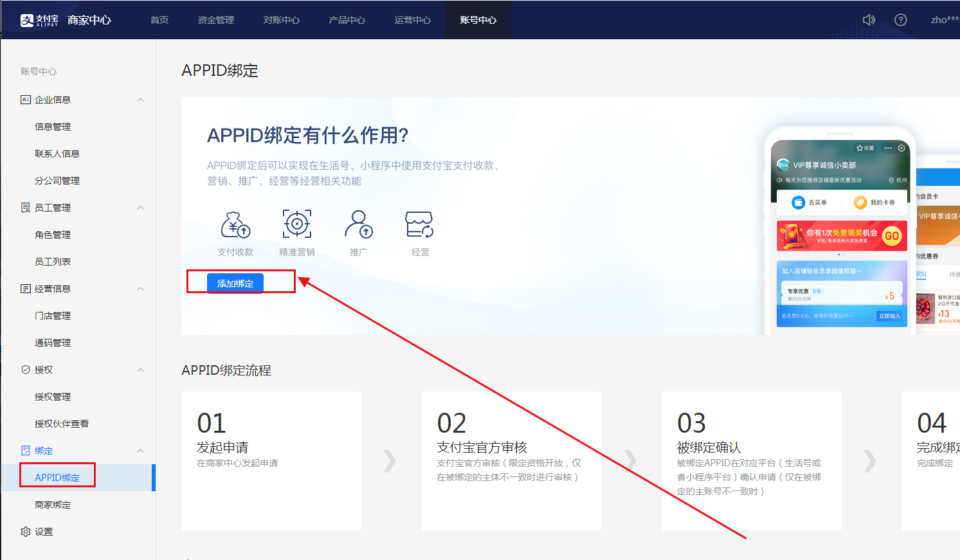Click the 03 被绑定确认 step card
The image size is (960, 560).
tap(752, 461)
